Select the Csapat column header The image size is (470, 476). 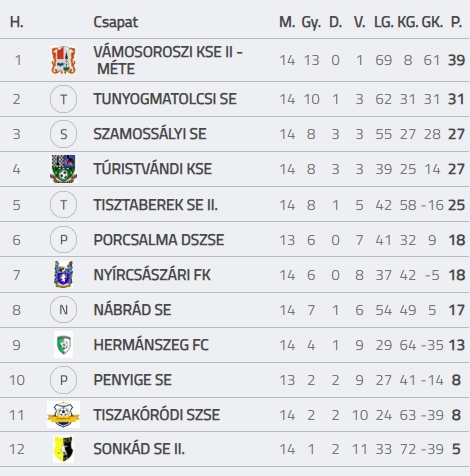pos(115,22)
